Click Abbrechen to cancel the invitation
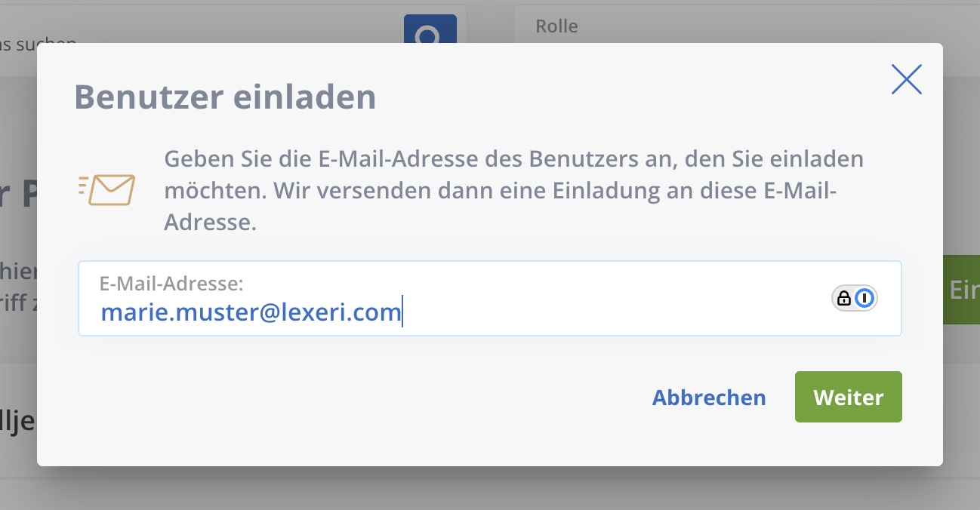980x510 pixels. coord(709,398)
